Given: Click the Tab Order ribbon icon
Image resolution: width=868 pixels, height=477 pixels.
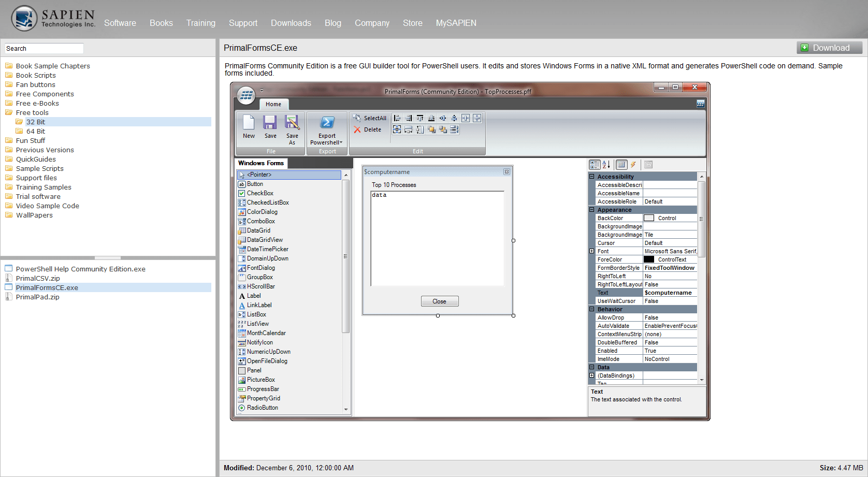Looking at the screenshot, I should click(x=454, y=129).
